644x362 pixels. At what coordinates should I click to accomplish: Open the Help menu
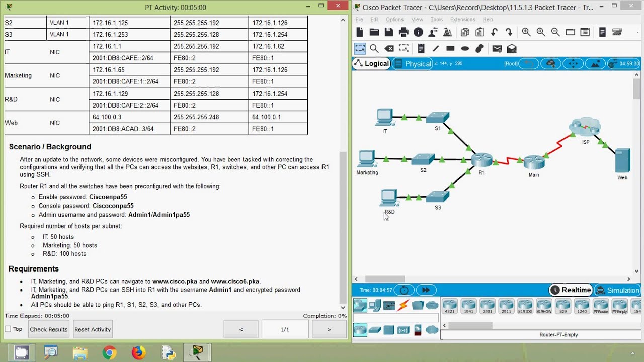pos(488,20)
